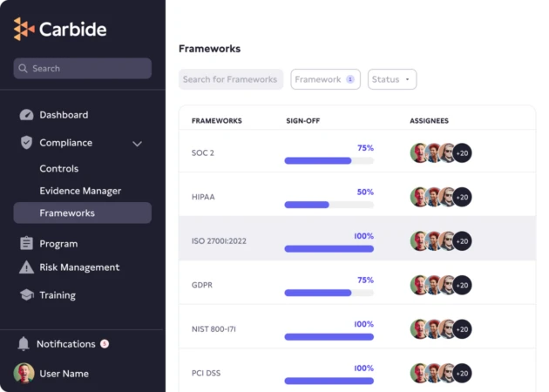Open the Status filter dropdown
Viewport: 549px width, 392px height.
tap(392, 79)
